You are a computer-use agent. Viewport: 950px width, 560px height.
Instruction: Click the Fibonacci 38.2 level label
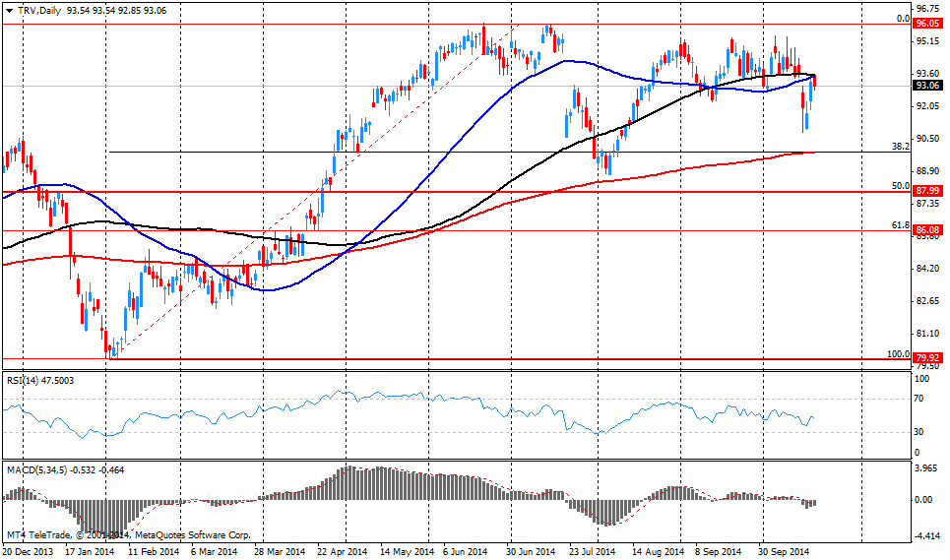(901, 147)
